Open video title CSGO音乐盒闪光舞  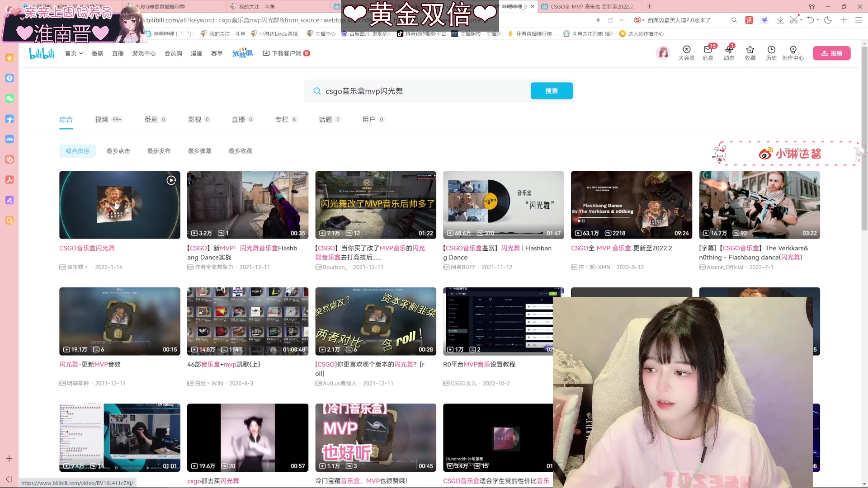tap(87, 248)
